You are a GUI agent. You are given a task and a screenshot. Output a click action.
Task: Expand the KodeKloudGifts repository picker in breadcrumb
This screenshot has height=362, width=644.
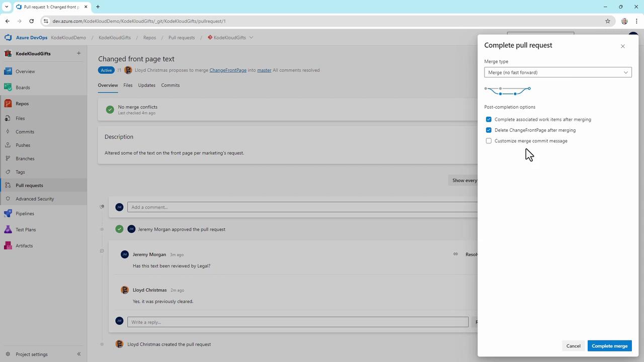251,38
